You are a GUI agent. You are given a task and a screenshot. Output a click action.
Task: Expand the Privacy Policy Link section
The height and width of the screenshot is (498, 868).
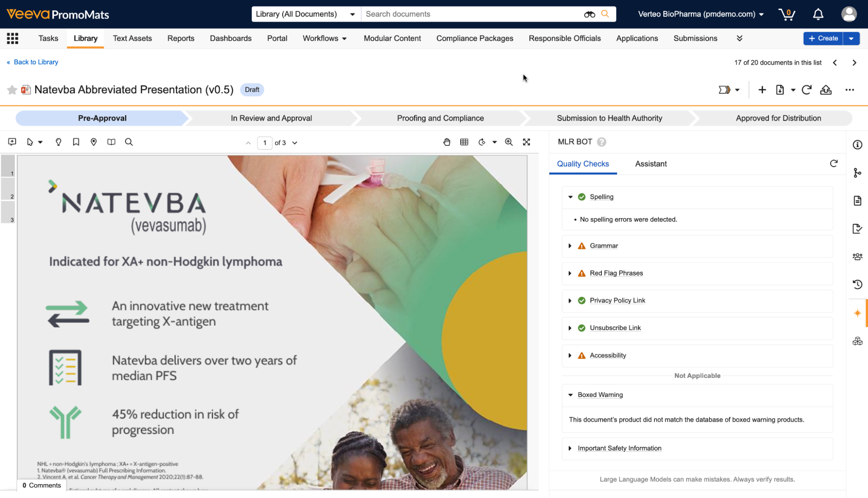point(570,301)
